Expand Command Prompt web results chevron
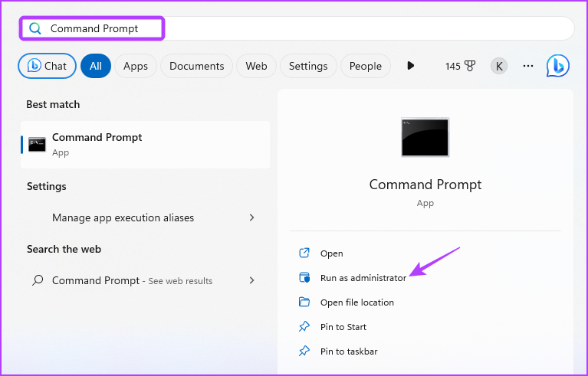588x376 pixels. point(251,280)
